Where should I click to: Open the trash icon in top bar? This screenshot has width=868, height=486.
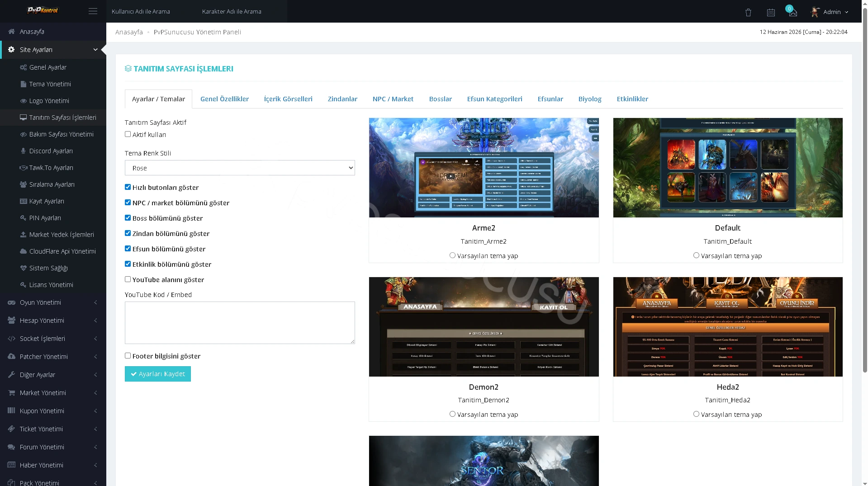[x=748, y=12]
